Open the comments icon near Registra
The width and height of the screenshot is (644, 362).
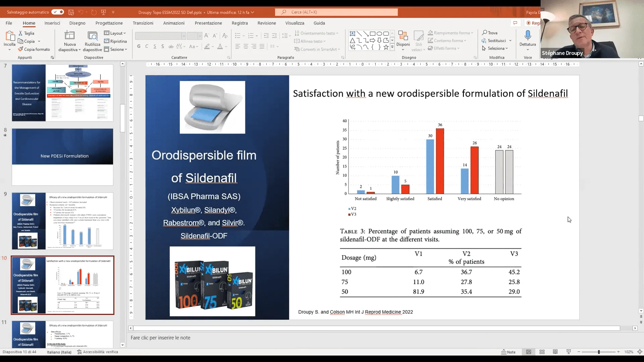pos(515,23)
